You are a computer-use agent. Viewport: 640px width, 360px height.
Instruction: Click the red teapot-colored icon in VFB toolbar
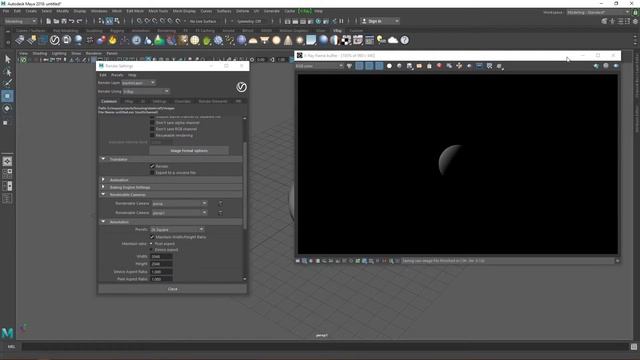point(439,66)
